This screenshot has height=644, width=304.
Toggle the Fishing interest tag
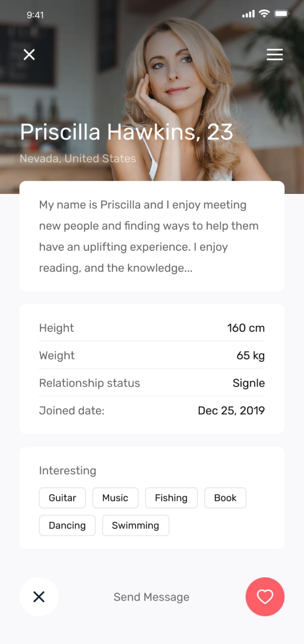click(x=171, y=498)
